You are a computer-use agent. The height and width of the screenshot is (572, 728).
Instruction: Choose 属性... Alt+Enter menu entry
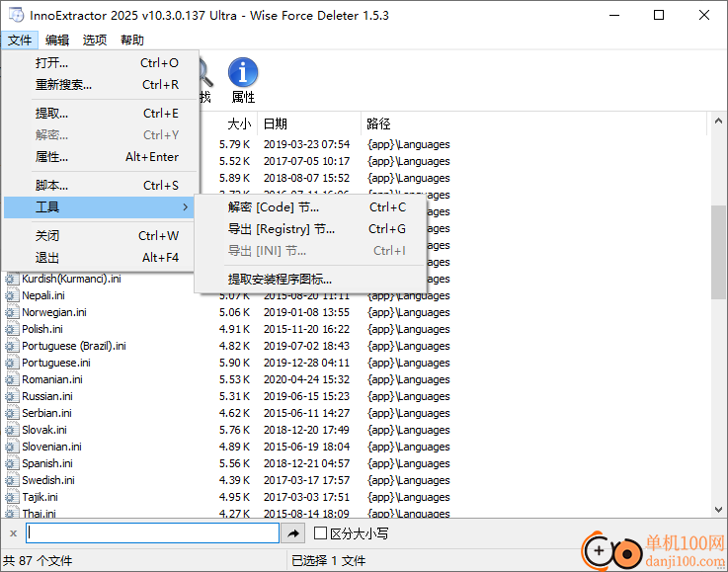100,157
